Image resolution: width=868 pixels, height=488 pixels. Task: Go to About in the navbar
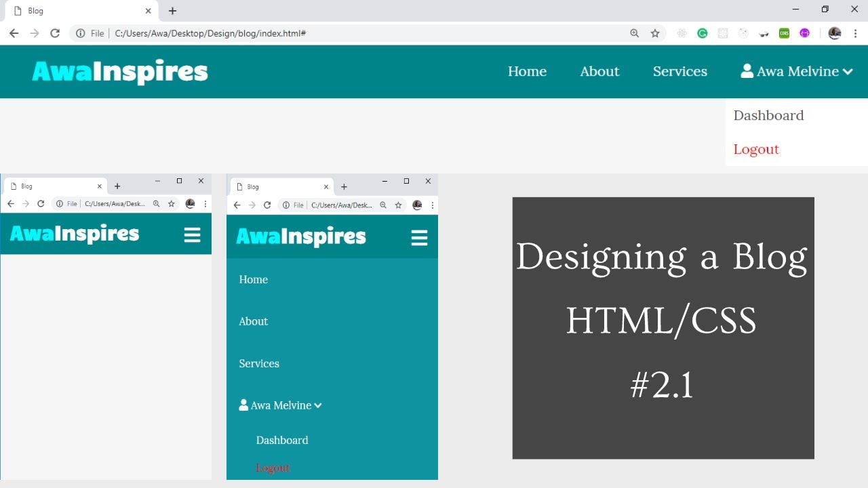coord(599,72)
